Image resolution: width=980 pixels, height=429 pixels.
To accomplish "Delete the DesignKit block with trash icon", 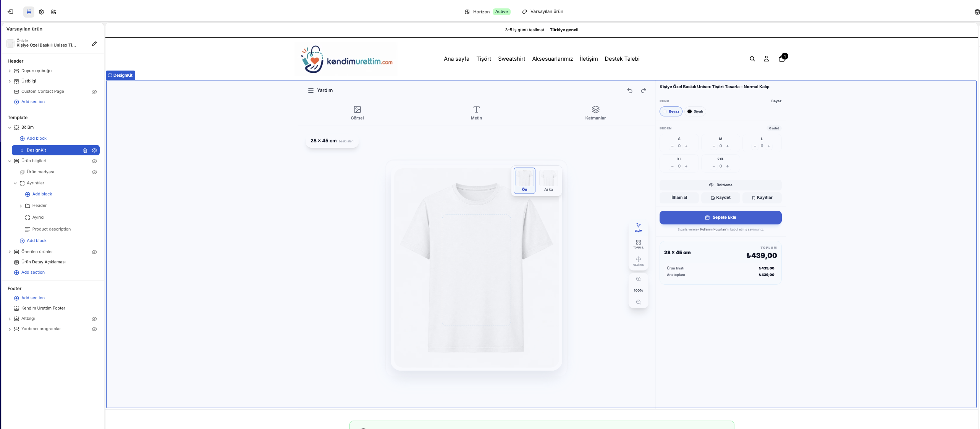I will pyautogui.click(x=85, y=150).
